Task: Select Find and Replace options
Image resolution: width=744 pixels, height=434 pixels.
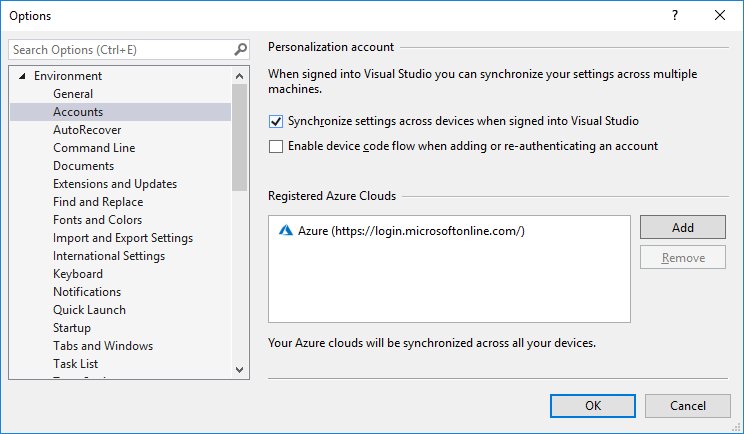Action: pos(98,202)
